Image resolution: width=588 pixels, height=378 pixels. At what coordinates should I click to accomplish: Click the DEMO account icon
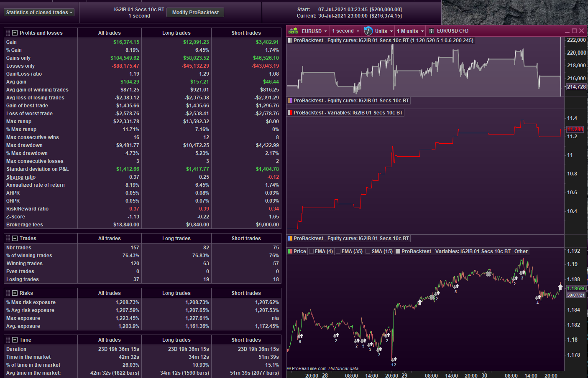pos(293,31)
